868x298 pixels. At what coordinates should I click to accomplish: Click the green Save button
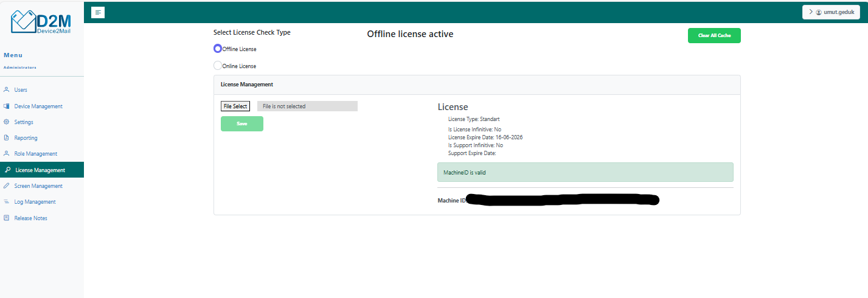[x=241, y=123]
